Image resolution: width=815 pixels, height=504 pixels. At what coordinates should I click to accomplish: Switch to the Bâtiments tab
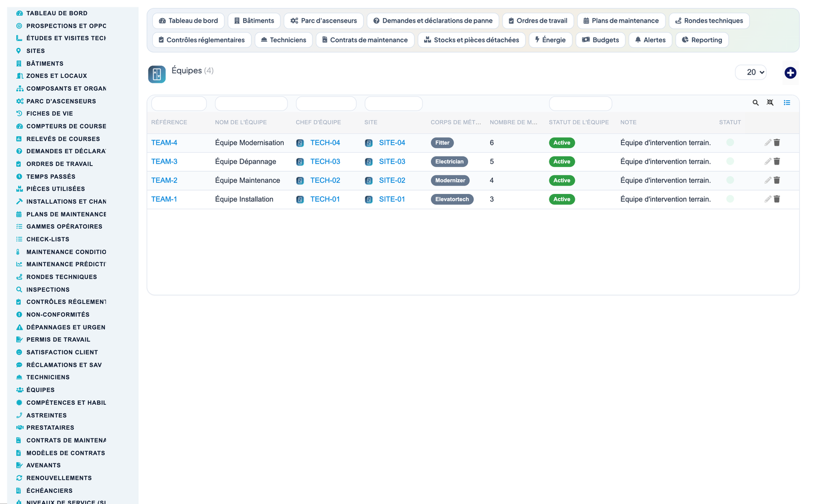click(254, 21)
